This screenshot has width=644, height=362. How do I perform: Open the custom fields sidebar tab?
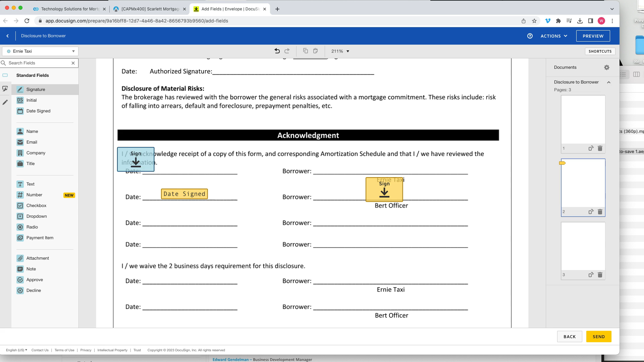(x=5, y=89)
